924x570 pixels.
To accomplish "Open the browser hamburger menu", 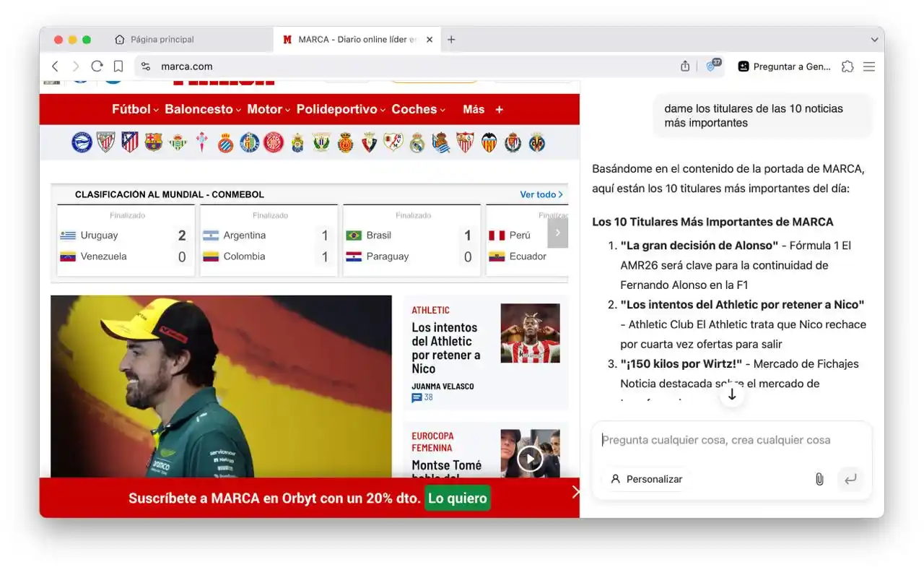I will point(869,66).
